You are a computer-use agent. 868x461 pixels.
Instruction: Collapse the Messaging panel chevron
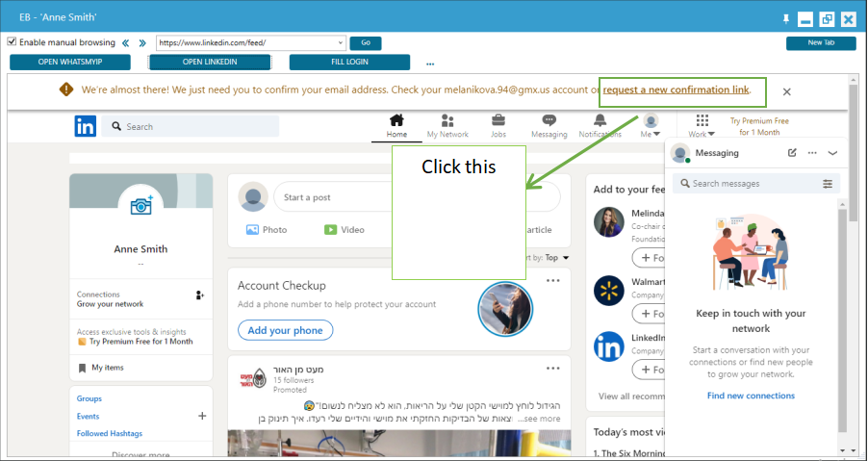pyautogui.click(x=832, y=153)
